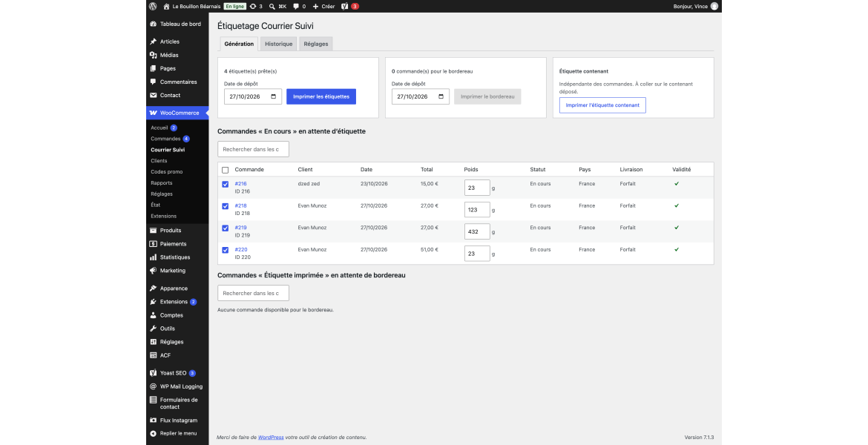Uncheck the checkbox for order #219

pyautogui.click(x=226, y=228)
